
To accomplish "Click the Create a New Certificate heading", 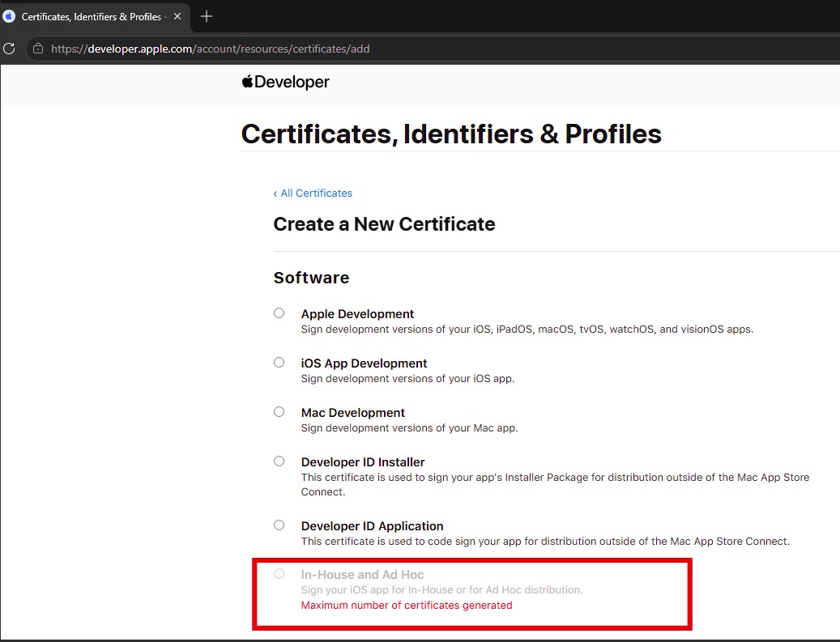I will [x=384, y=223].
